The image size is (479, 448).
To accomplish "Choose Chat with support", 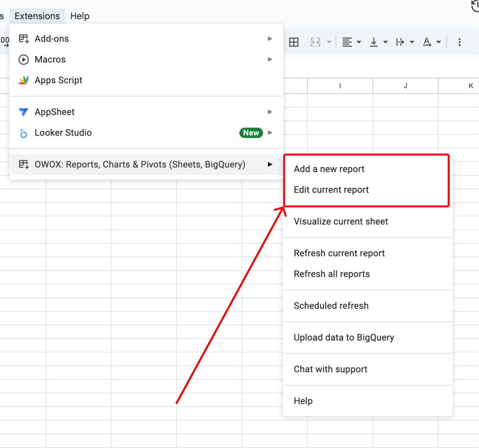I will point(368,369).
